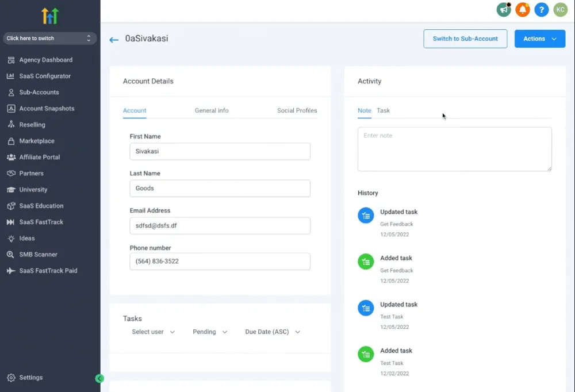Collapse the sidebar with green arrow button
Screen dimensions: 575x392
point(99,378)
